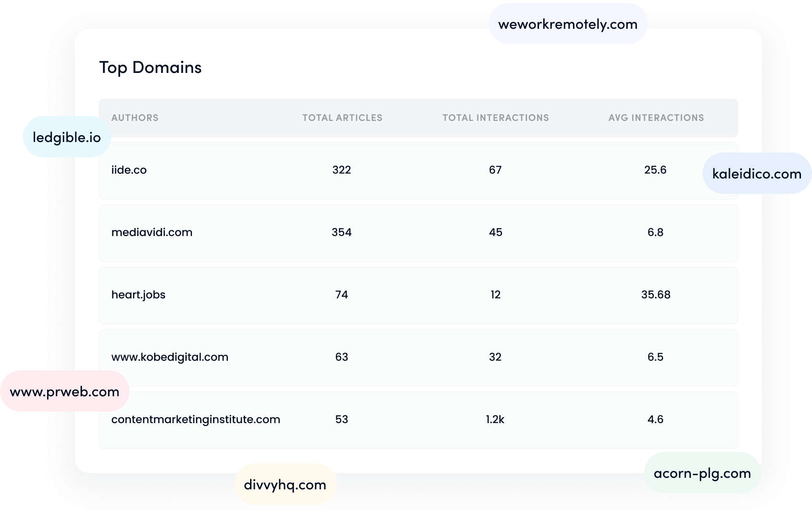Screen dimensions: 812x521
Task: Open the kaleidico.com domain tag
Action: [x=757, y=174]
